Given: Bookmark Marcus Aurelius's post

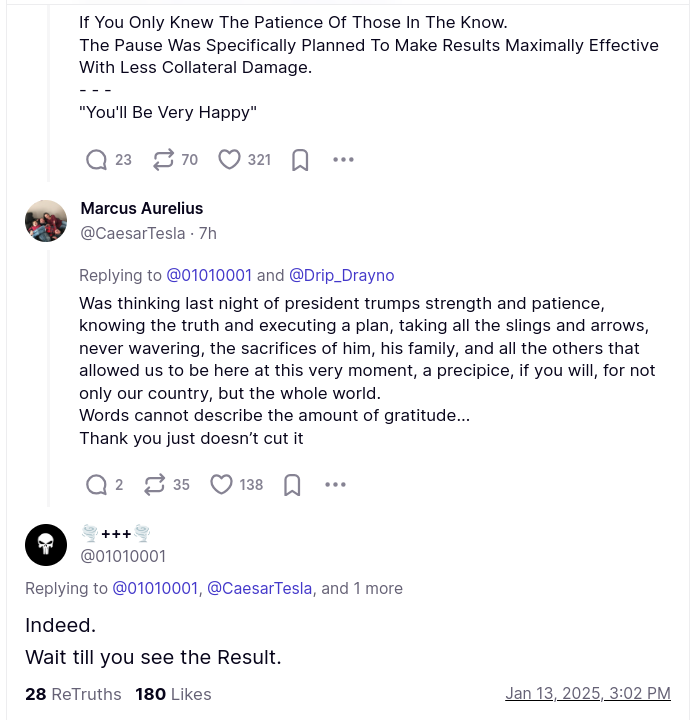Looking at the screenshot, I should pyautogui.click(x=292, y=485).
